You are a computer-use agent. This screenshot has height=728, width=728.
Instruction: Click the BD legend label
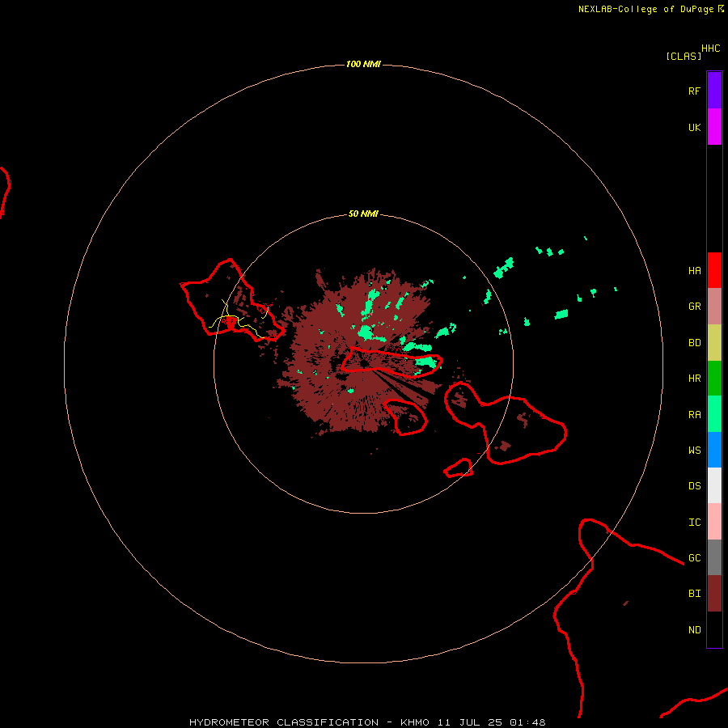[x=694, y=343]
